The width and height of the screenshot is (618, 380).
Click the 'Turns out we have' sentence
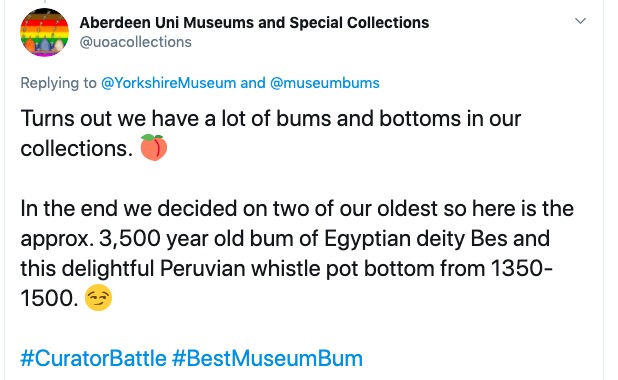pos(271,119)
